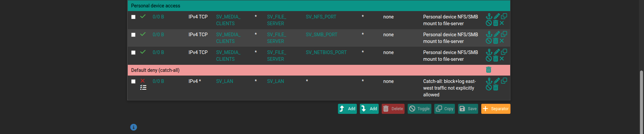Edit the SV_NETBIOS_PORT rule with pencil icon

(x=497, y=52)
